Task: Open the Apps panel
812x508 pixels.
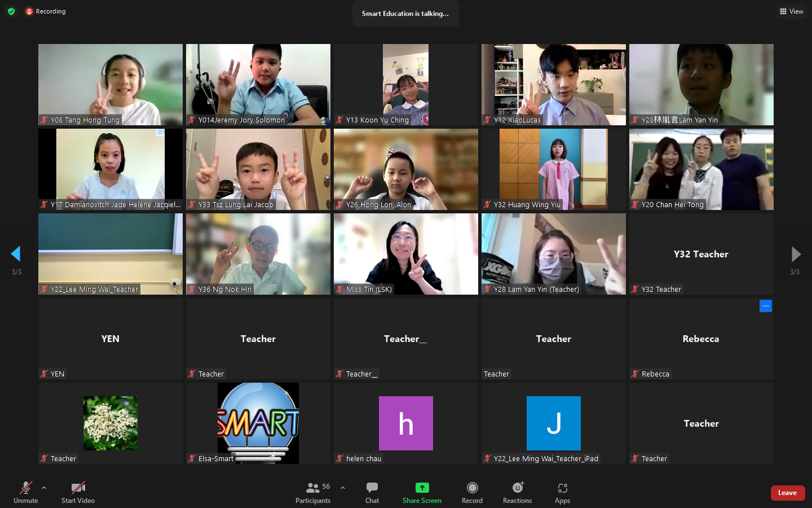Action: pyautogui.click(x=562, y=492)
